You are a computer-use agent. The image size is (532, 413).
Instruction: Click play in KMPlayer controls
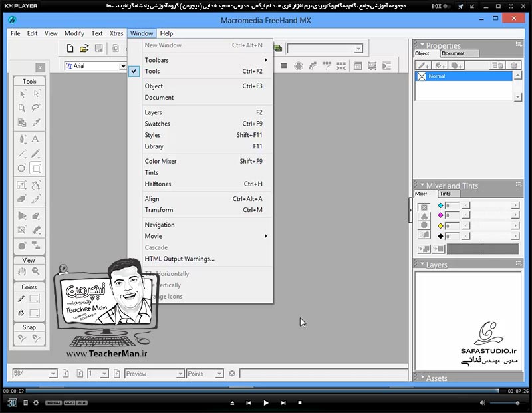click(x=265, y=403)
